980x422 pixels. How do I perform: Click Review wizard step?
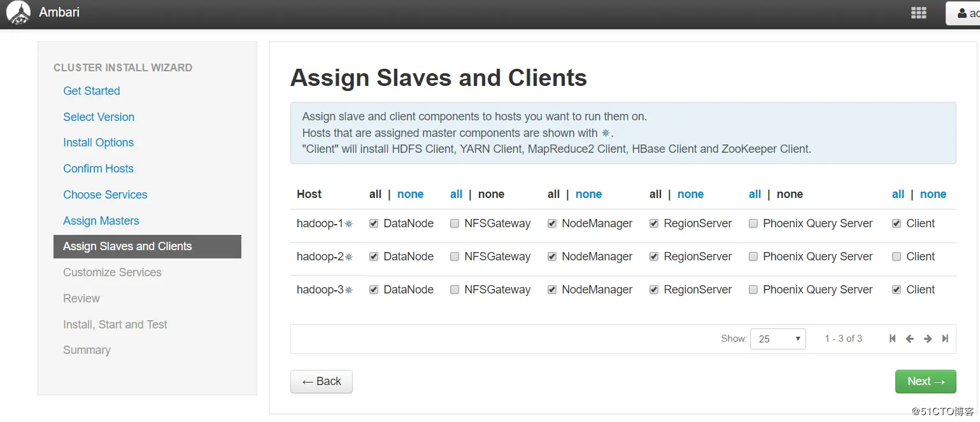tap(82, 299)
